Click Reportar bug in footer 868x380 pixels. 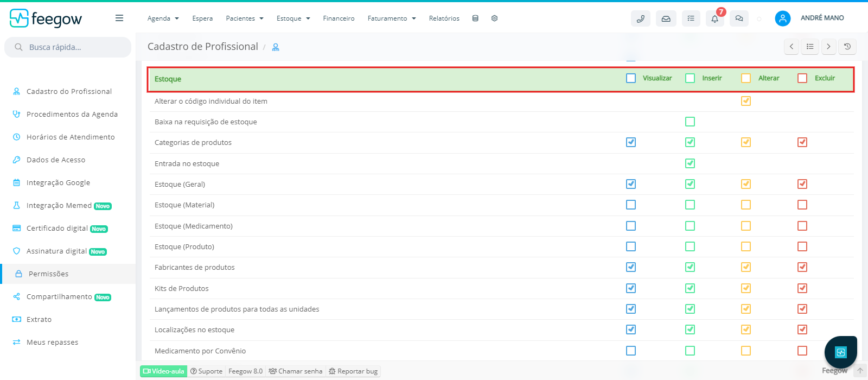tap(353, 371)
